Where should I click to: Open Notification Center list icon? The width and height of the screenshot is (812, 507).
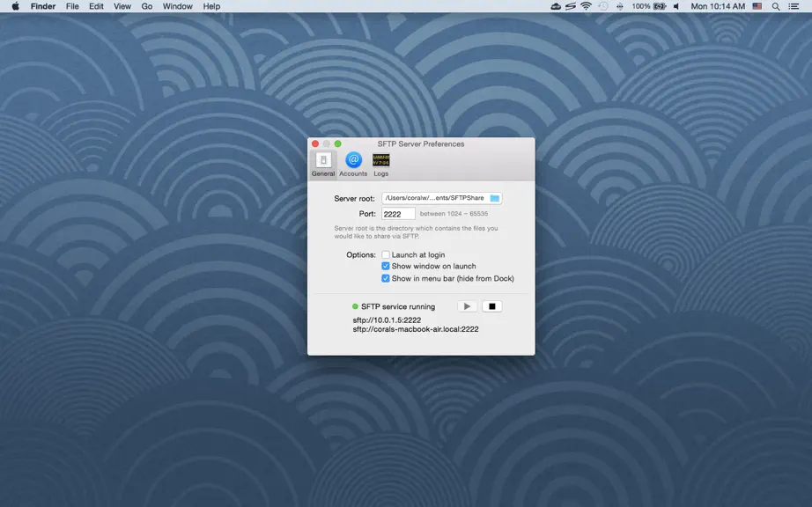(794, 6)
